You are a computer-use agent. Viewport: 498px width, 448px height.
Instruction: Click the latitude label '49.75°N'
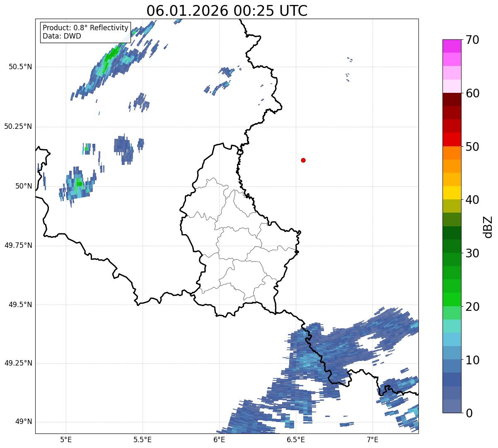pyautogui.click(x=18, y=245)
